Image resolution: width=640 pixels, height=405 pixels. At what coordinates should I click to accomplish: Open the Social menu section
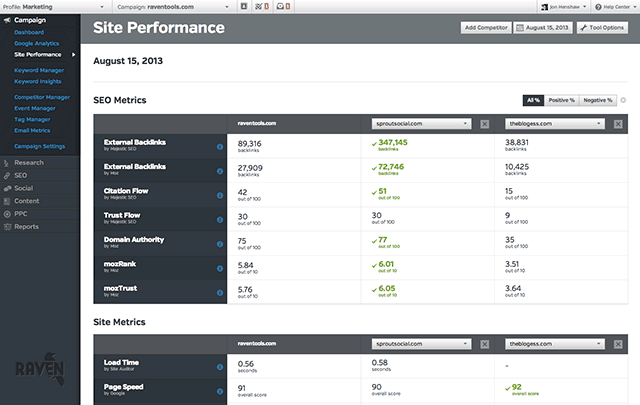(40, 188)
